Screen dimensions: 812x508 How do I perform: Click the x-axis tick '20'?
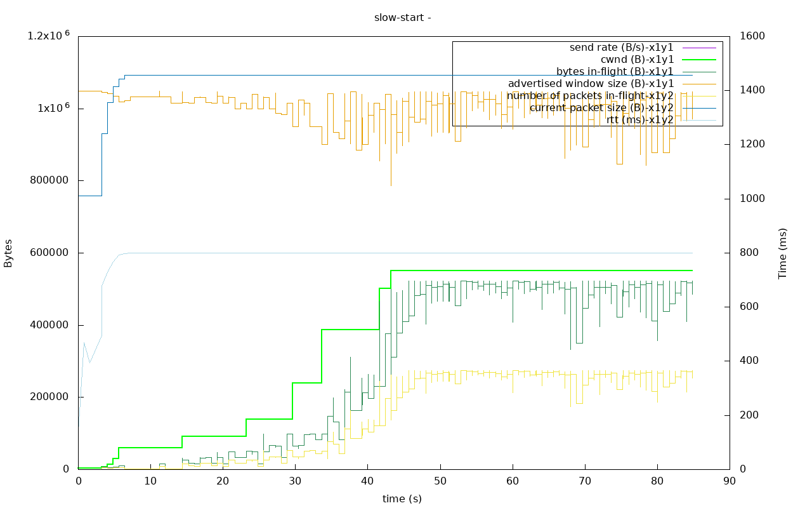click(223, 481)
